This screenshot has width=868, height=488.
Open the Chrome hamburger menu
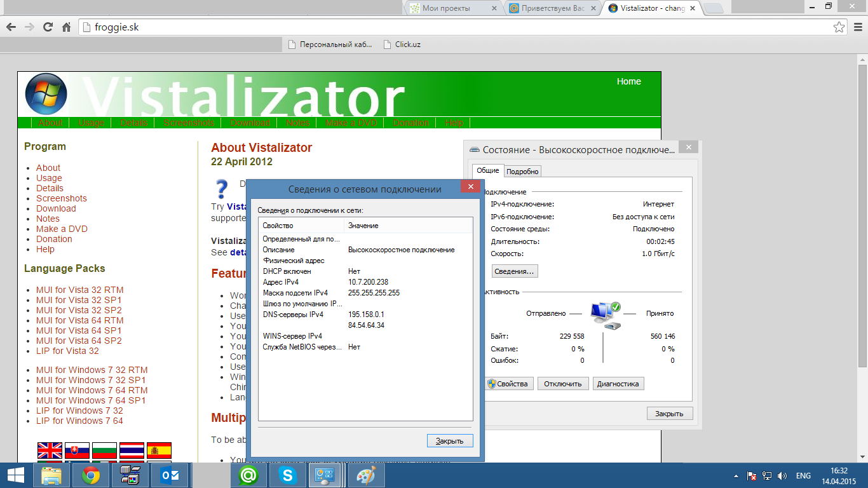(858, 27)
